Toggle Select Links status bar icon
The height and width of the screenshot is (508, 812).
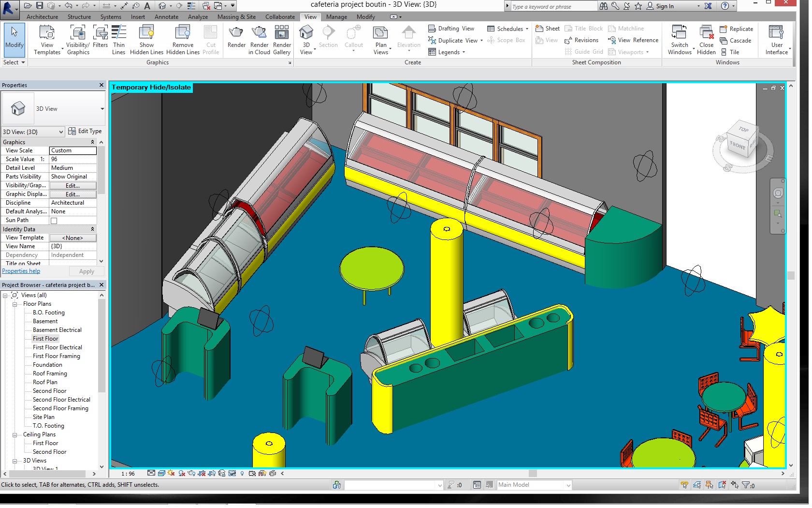click(x=684, y=485)
